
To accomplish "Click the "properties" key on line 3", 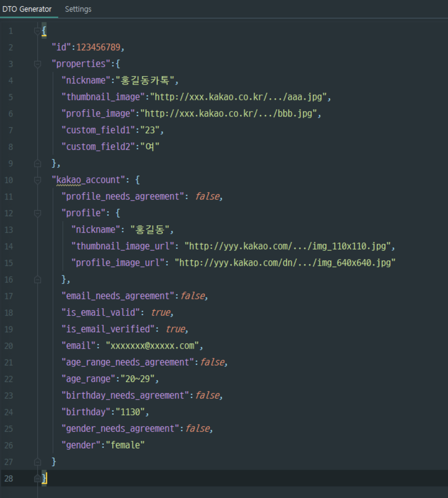I will tap(81, 64).
